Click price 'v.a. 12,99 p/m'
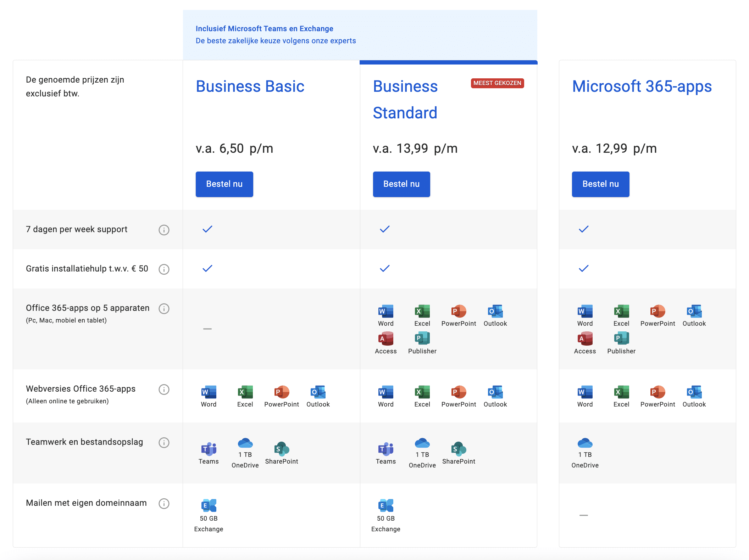The width and height of the screenshot is (749, 560). (614, 149)
